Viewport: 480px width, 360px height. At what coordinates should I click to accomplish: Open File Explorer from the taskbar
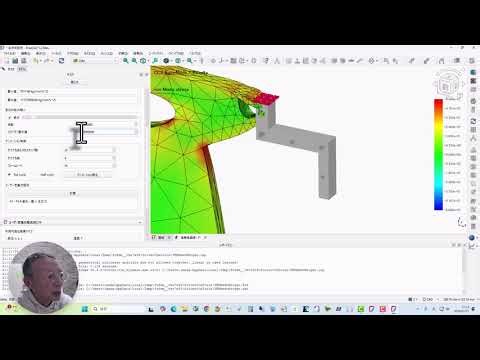(x=184, y=309)
